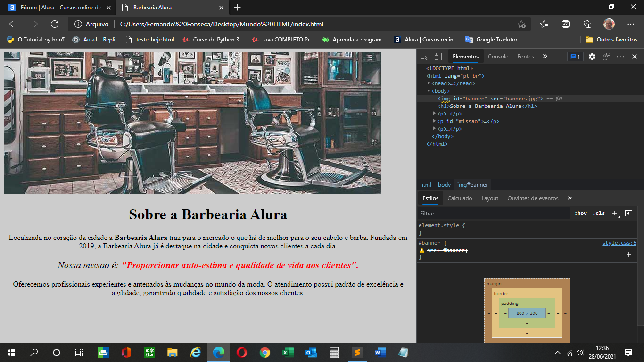The height and width of the screenshot is (362, 644).
Task: Open the DevTools feedback icon
Action: pyautogui.click(x=606, y=57)
